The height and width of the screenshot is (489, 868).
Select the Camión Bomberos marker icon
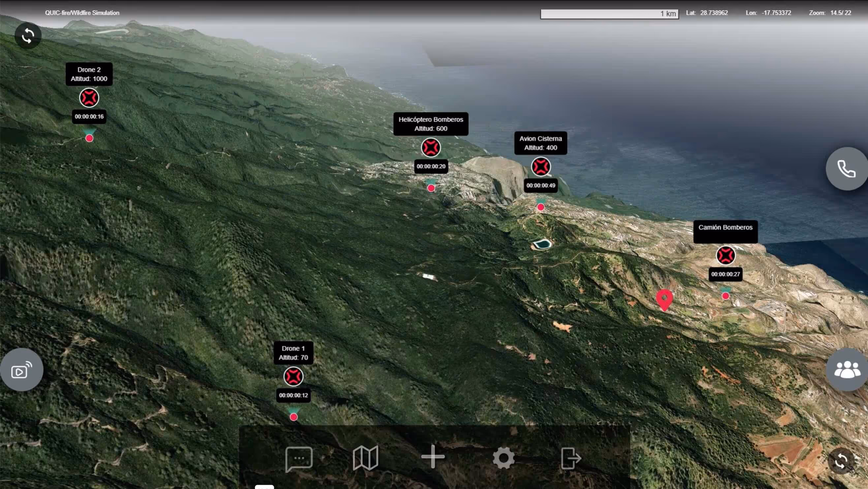[726, 255]
